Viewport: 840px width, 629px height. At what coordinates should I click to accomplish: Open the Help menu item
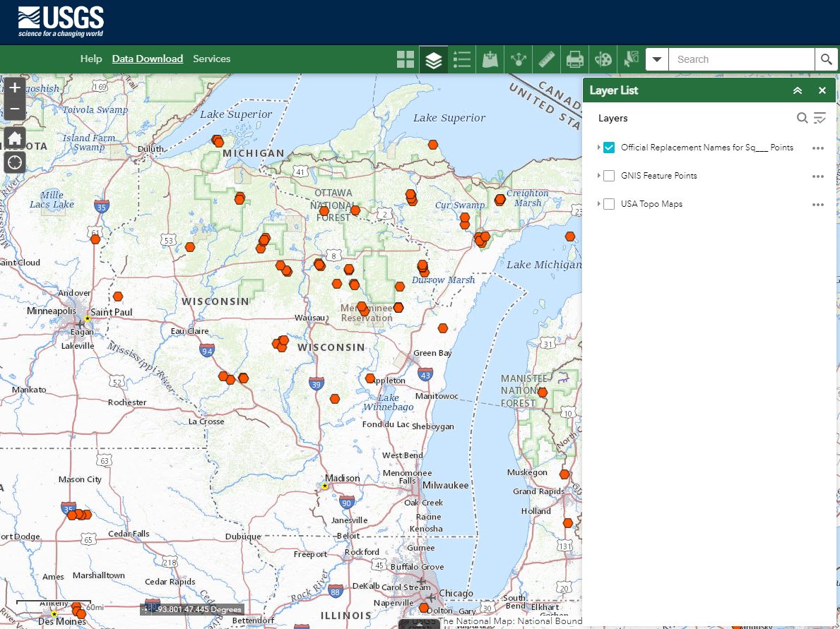(91, 59)
